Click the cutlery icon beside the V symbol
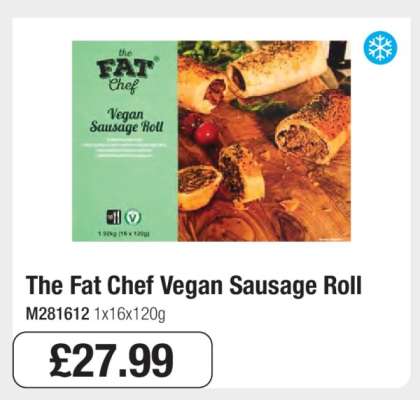The height and width of the screenshot is (400, 420). pos(113,217)
